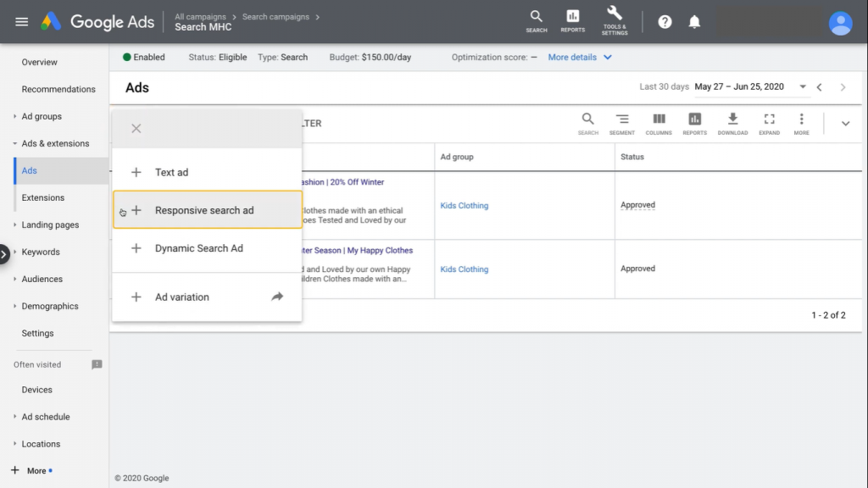868x488 pixels.
Task: Click the Google Ads logo
Action: pyautogui.click(x=97, y=22)
